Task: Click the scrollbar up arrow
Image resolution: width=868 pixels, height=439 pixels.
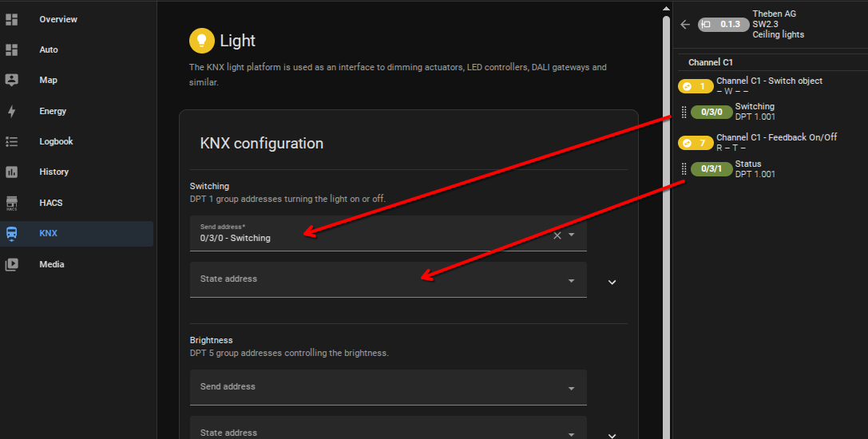Action: click(x=666, y=8)
